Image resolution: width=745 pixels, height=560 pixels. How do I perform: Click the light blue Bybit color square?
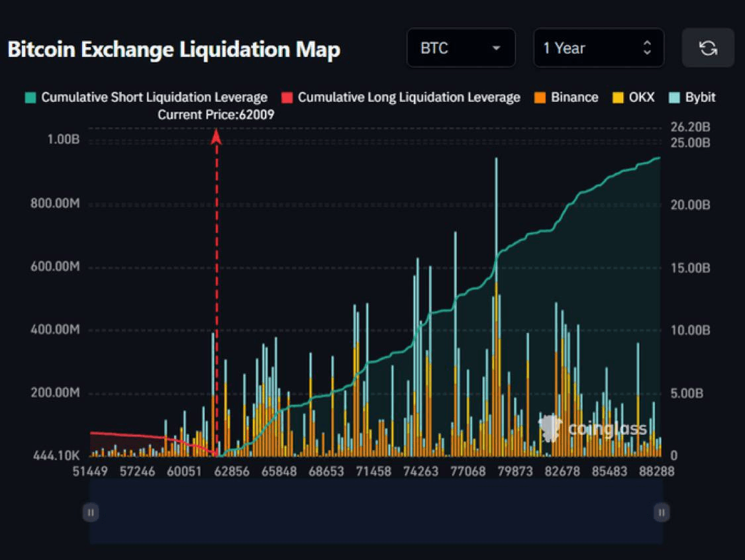coord(674,98)
